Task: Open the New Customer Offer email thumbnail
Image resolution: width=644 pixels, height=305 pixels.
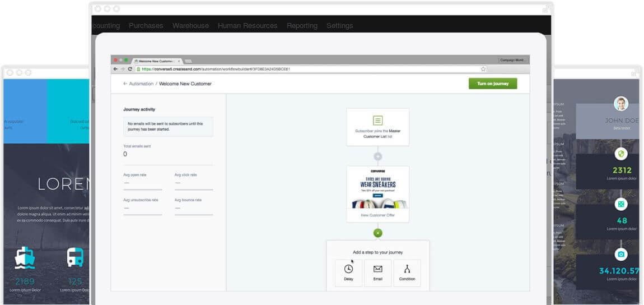Action: click(x=378, y=191)
